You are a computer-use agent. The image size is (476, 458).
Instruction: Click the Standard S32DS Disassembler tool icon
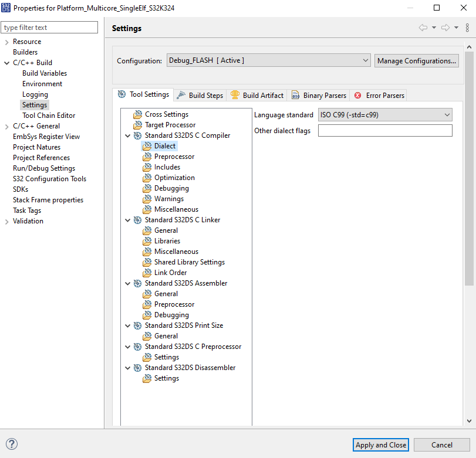[137, 368]
